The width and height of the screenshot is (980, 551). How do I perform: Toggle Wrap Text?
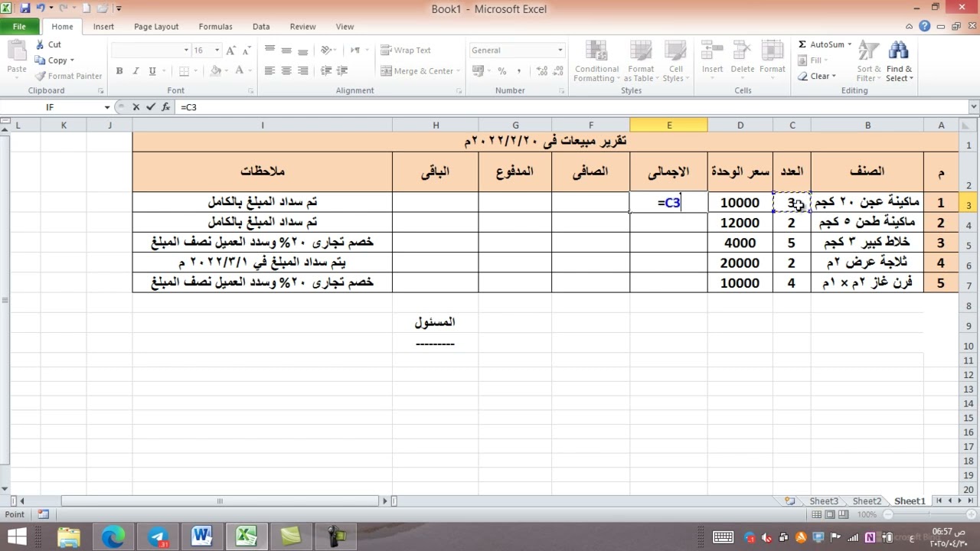coord(406,51)
